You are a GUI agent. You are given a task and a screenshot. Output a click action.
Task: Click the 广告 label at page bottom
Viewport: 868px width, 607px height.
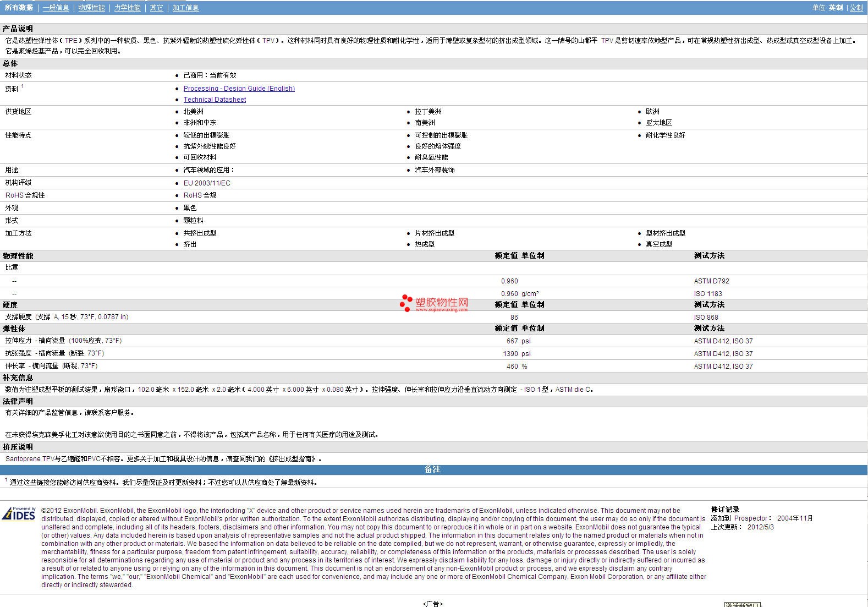433,604
